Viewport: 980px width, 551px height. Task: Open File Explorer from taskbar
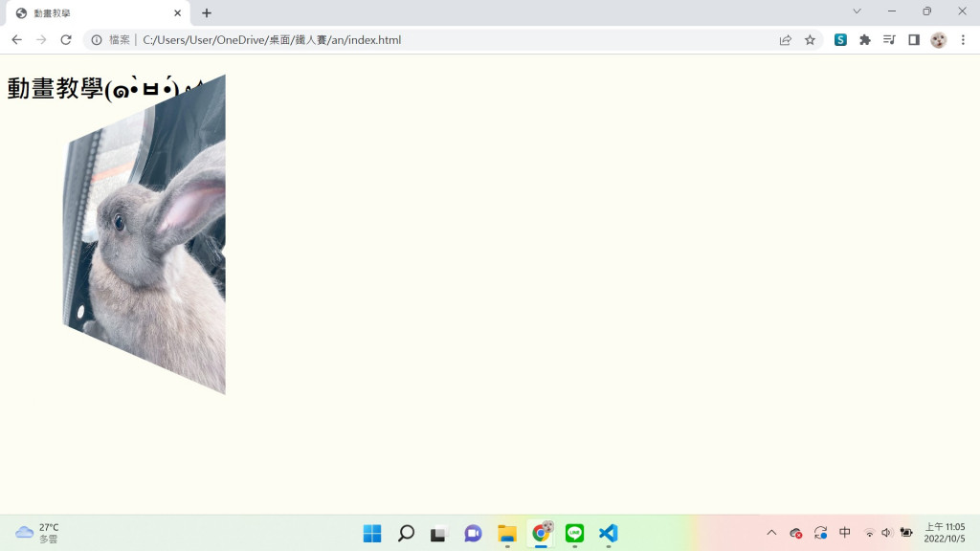[507, 534]
